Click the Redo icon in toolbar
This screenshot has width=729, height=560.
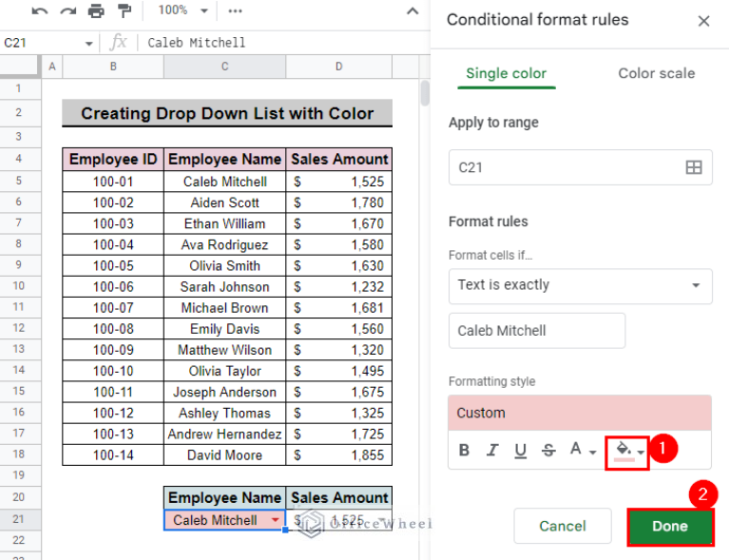[68, 10]
